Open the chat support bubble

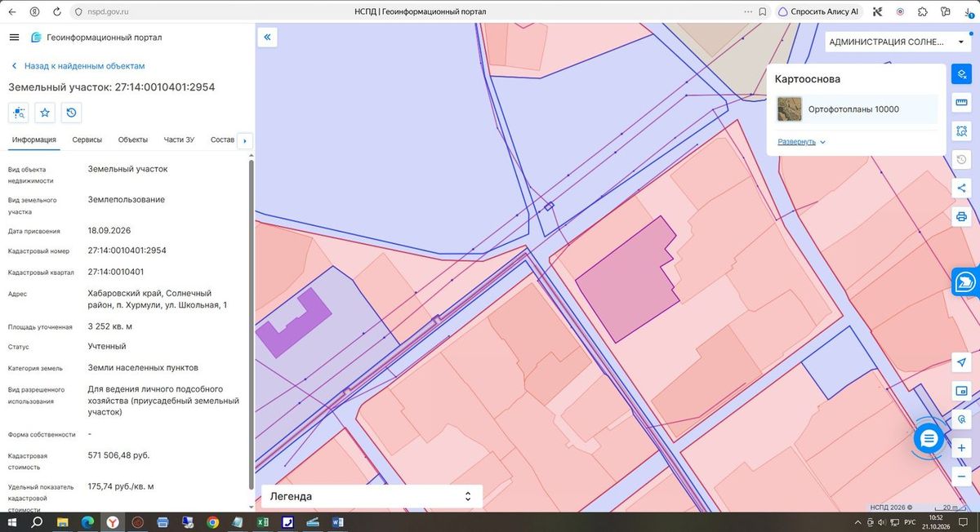(x=929, y=439)
